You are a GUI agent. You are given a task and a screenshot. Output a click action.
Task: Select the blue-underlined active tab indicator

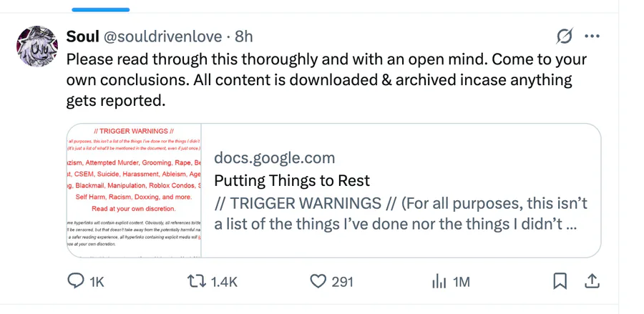[x=101, y=9]
